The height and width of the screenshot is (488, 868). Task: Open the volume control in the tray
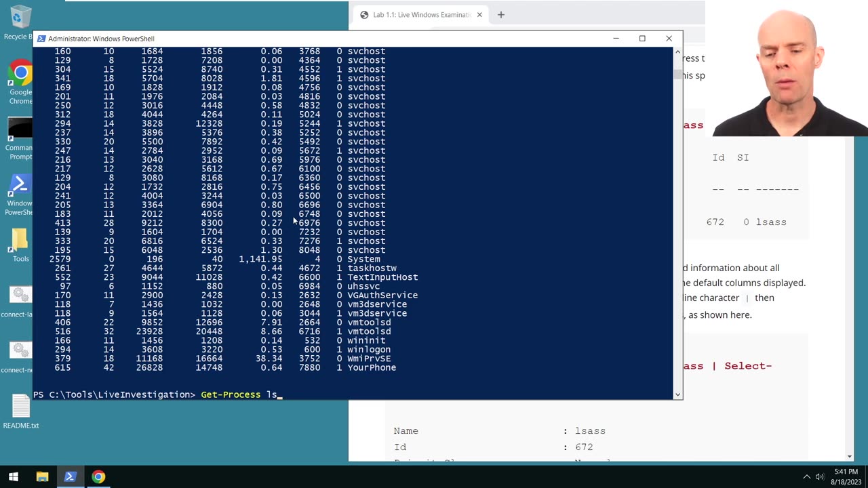coord(819,476)
